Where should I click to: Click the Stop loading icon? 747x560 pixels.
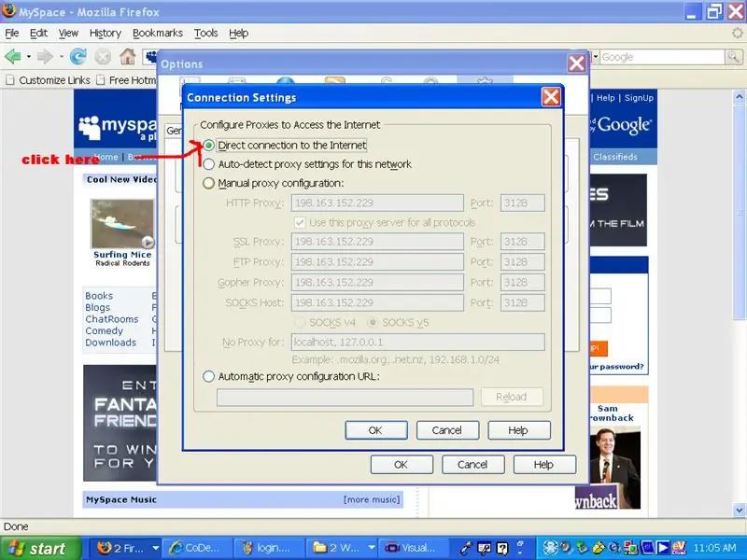[103, 57]
